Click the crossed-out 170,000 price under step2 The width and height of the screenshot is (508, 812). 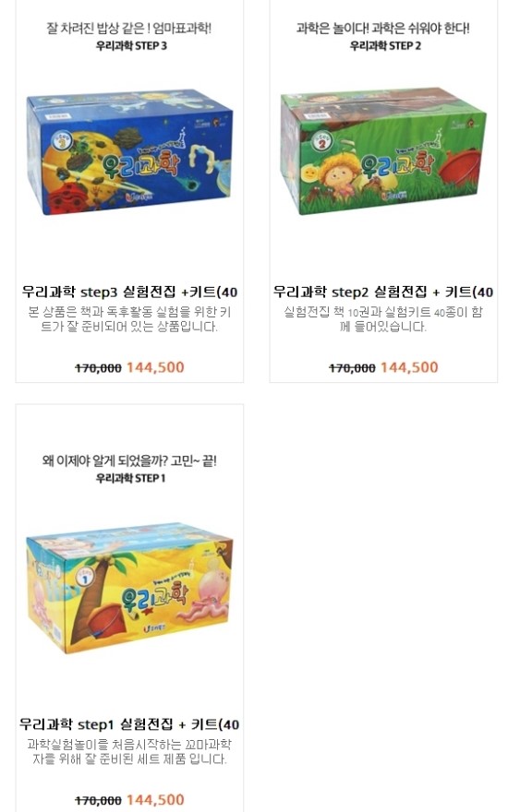(352, 368)
